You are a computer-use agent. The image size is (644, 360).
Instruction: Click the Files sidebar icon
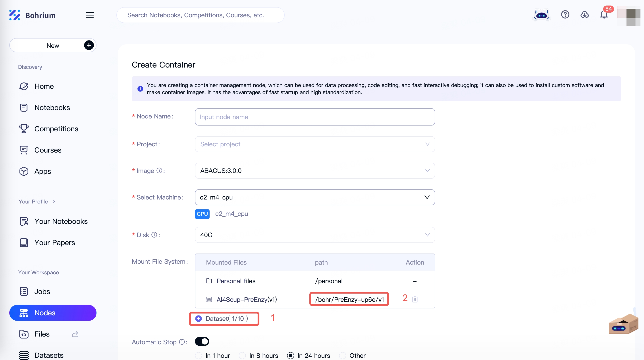(23, 334)
